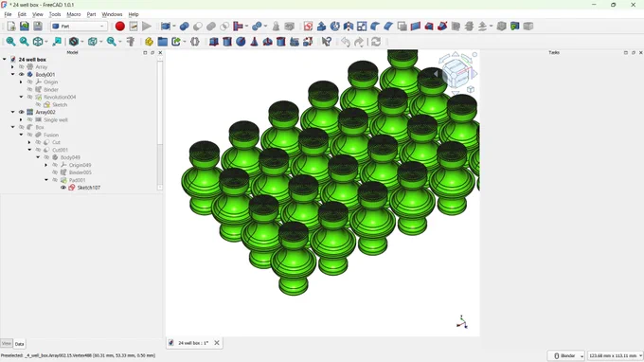Click the Create Group folder icon

pos(163,42)
